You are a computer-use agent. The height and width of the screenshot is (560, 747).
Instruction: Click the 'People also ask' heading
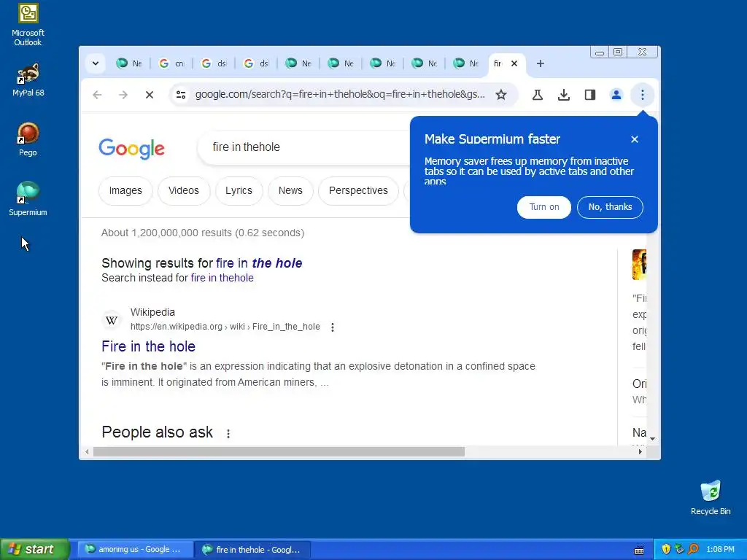[x=157, y=432]
